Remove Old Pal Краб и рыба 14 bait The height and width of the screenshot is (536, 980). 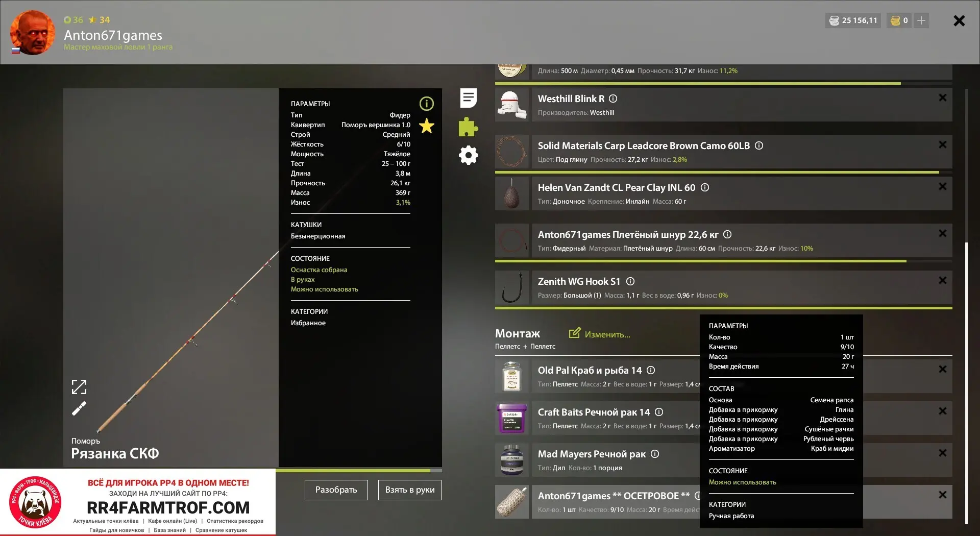943,369
